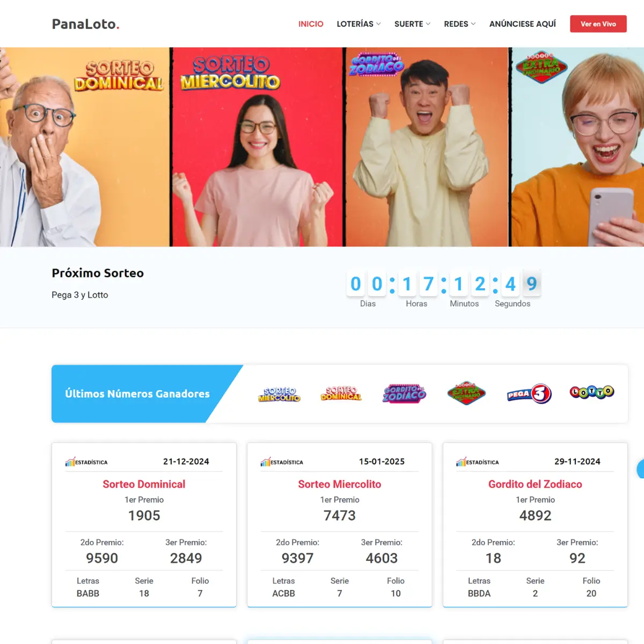This screenshot has height=644, width=644.
Task: Pick the Sorteo Extraordinario logo filter
Action: click(x=466, y=393)
